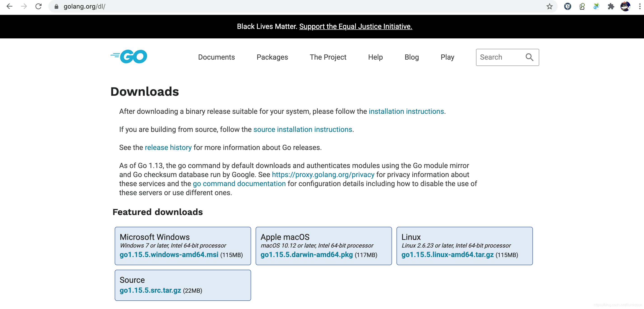Go back with the browser back arrow

pos(9,6)
